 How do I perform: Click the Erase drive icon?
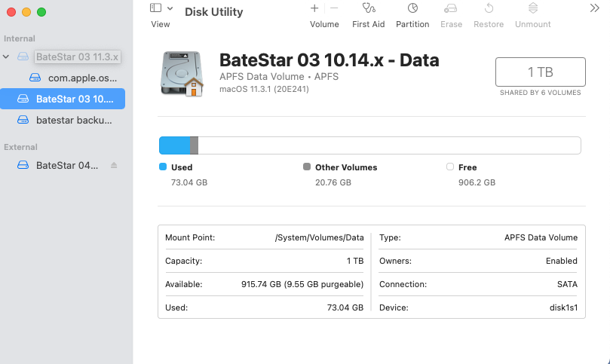450,8
